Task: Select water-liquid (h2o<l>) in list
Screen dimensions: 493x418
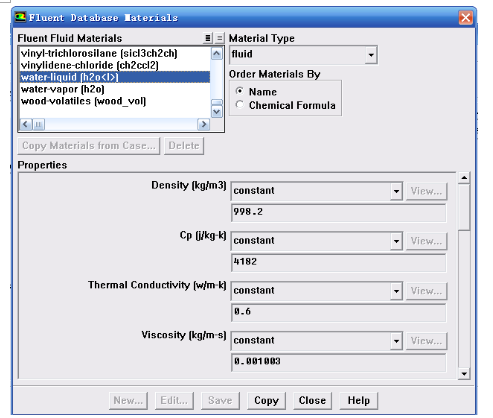Action: [x=115, y=77]
